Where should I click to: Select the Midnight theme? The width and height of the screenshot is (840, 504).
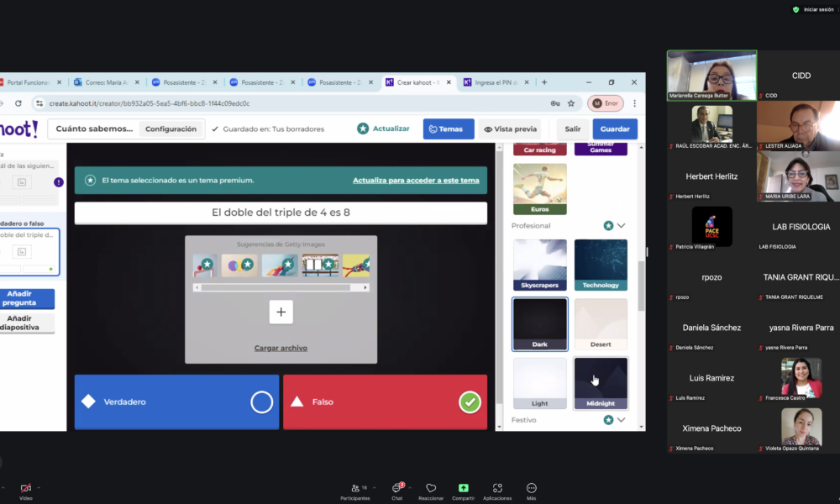(x=601, y=383)
